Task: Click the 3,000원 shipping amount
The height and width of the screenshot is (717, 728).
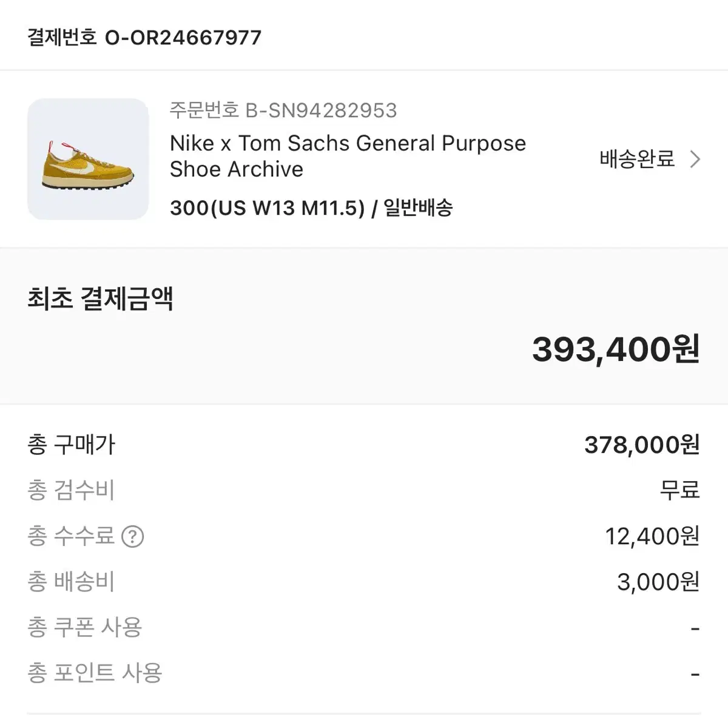Action: (x=658, y=582)
